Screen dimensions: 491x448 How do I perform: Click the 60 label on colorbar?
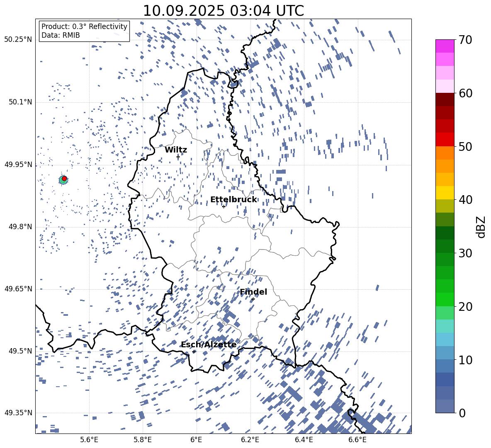pyautogui.click(x=466, y=93)
